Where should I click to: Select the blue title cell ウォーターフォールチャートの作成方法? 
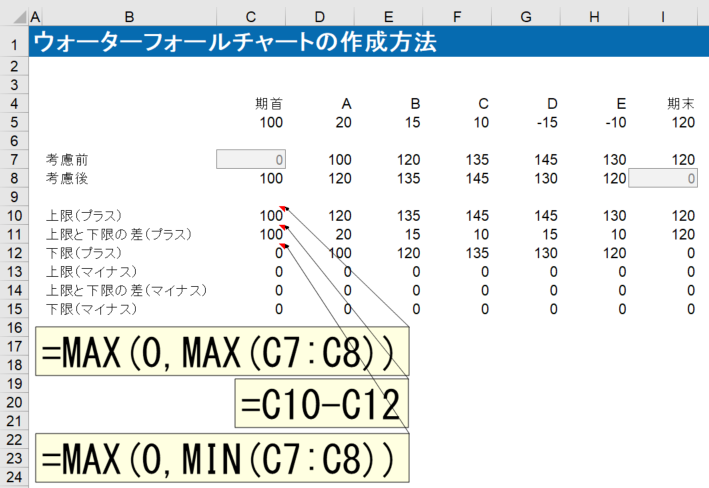(234, 43)
